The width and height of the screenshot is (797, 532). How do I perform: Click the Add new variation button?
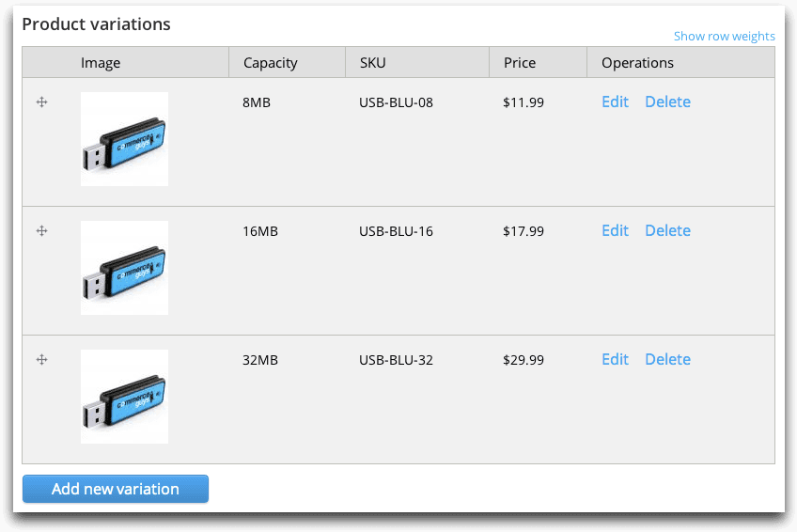[116, 489]
